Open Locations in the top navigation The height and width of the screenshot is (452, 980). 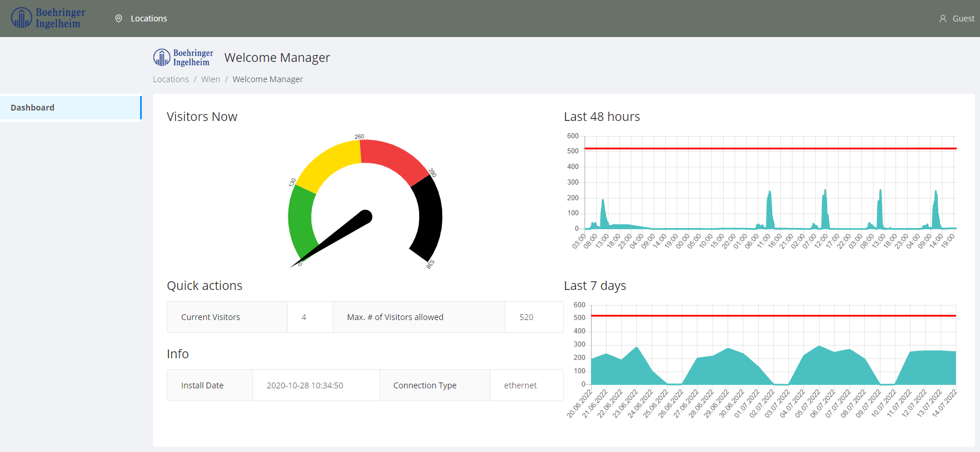(149, 19)
